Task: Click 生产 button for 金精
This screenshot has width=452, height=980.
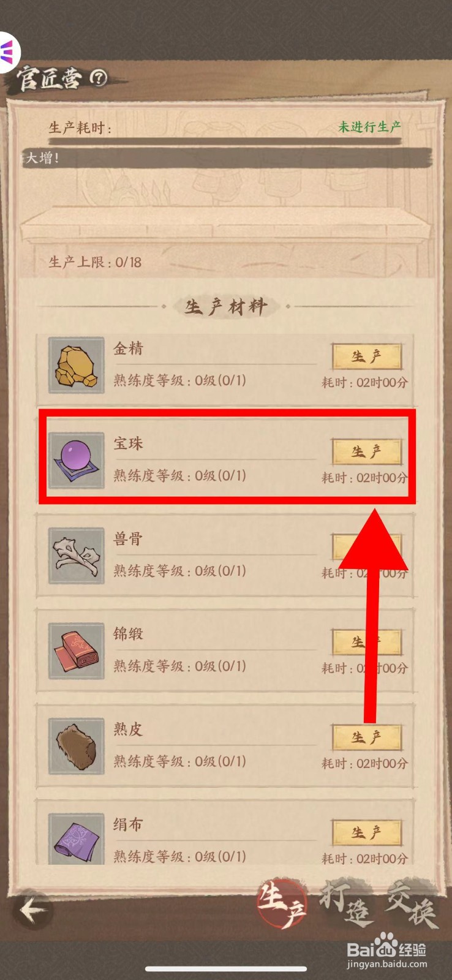Action: coord(366,356)
